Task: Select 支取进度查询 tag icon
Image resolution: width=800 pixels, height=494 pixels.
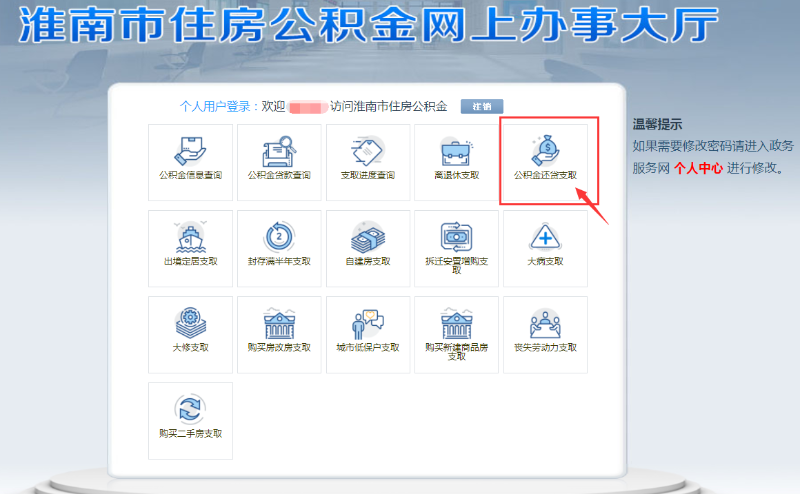Action: pos(367,150)
